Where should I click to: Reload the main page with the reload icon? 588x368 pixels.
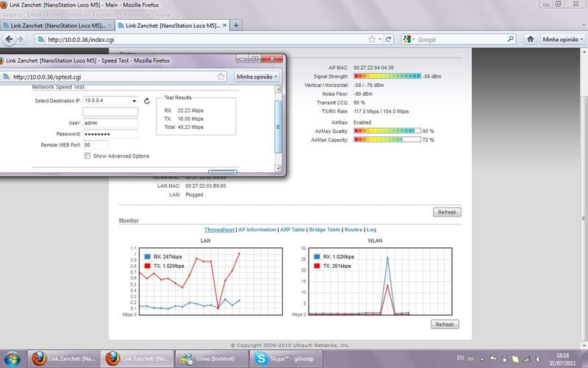click(x=389, y=39)
